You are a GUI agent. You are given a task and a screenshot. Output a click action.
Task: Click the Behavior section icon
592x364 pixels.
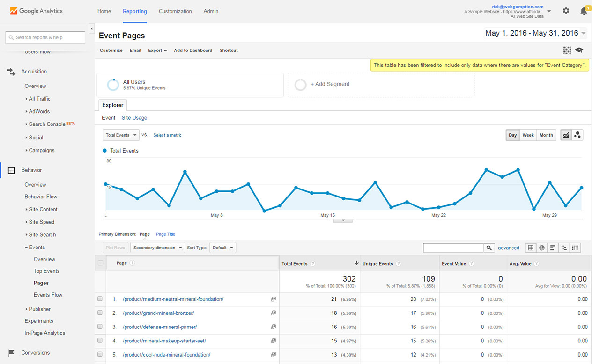pos(11,170)
